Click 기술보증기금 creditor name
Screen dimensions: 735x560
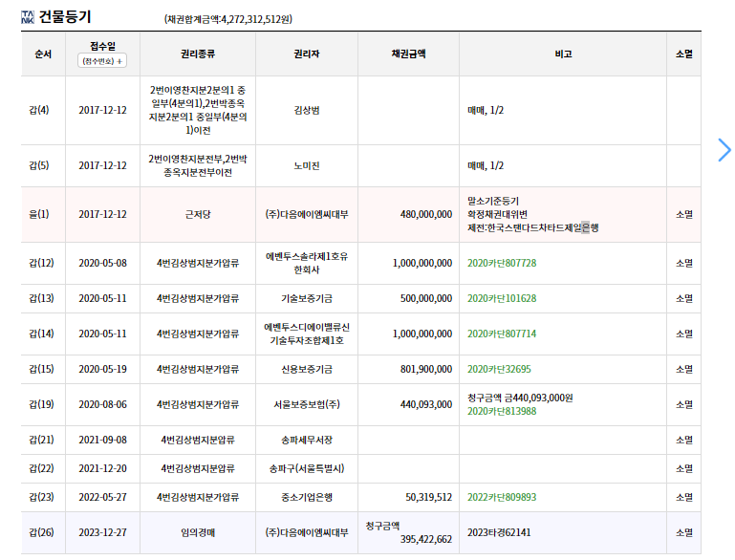pyautogui.click(x=307, y=298)
